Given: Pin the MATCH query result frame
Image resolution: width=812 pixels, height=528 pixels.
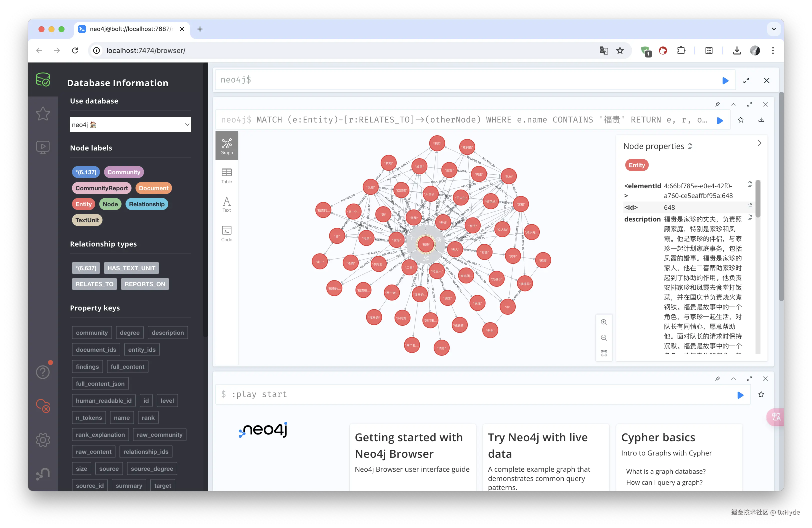Looking at the screenshot, I should (x=717, y=104).
